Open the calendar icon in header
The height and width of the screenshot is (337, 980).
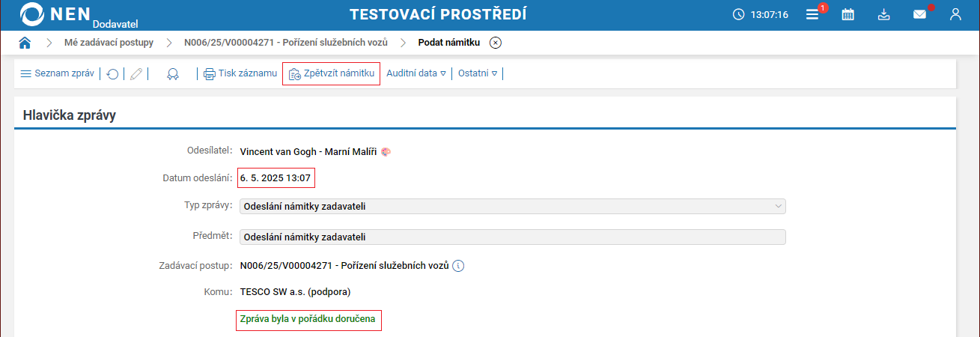848,14
